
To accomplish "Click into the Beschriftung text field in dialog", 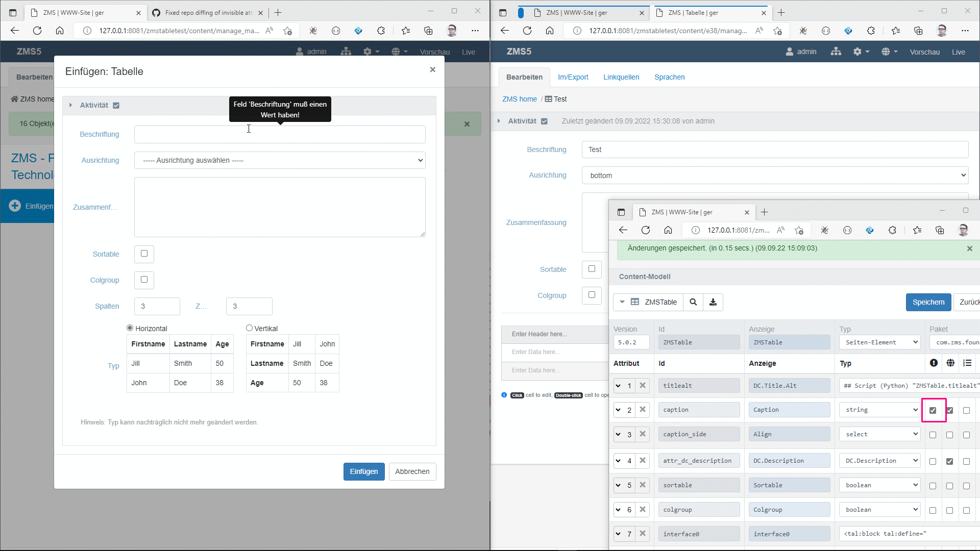I will pyautogui.click(x=280, y=135).
